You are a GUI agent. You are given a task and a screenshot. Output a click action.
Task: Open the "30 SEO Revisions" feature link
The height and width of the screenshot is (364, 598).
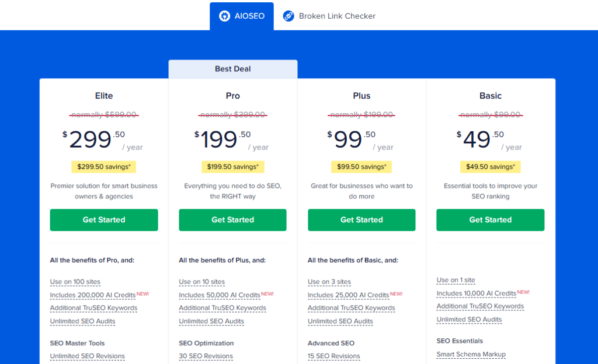[x=206, y=356]
